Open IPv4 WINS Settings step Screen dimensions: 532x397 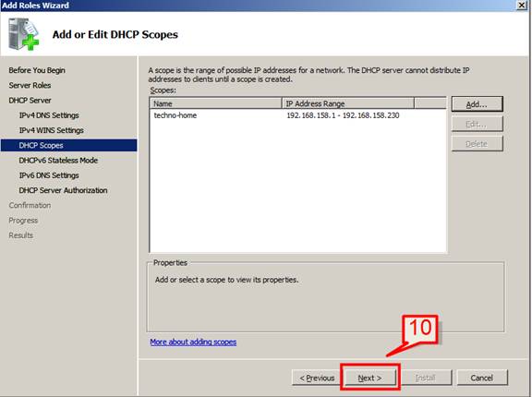(51, 130)
